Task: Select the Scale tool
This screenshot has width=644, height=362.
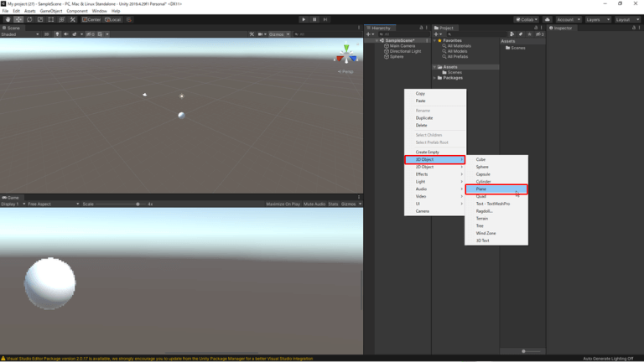Action: (40, 19)
